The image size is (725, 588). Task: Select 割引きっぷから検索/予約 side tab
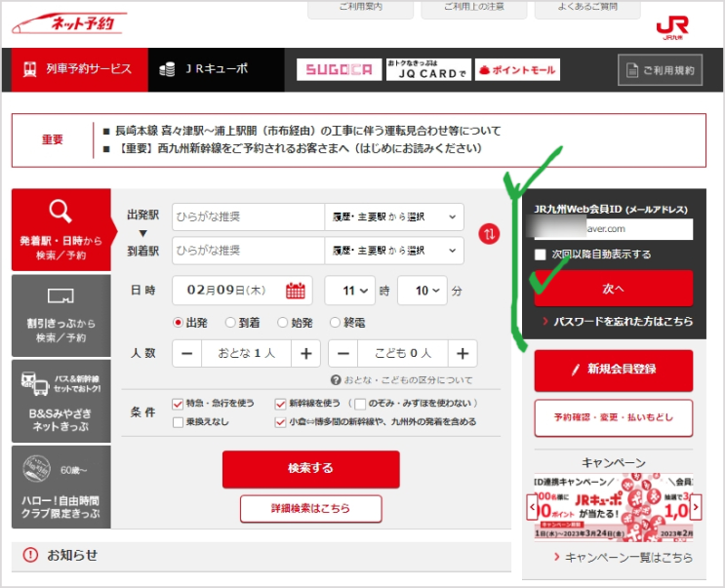(x=61, y=316)
